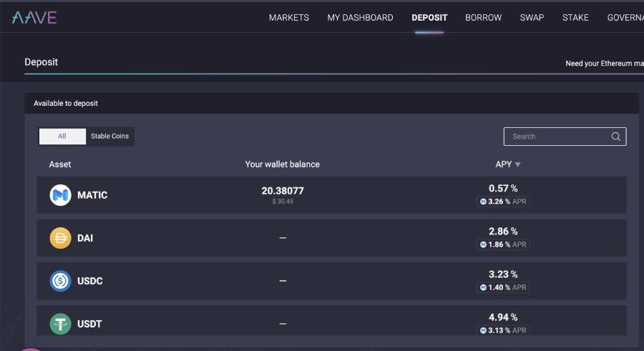This screenshot has width=644, height=351.
Task: Click the 20.38077 wallet balance
Action: pos(283,190)
